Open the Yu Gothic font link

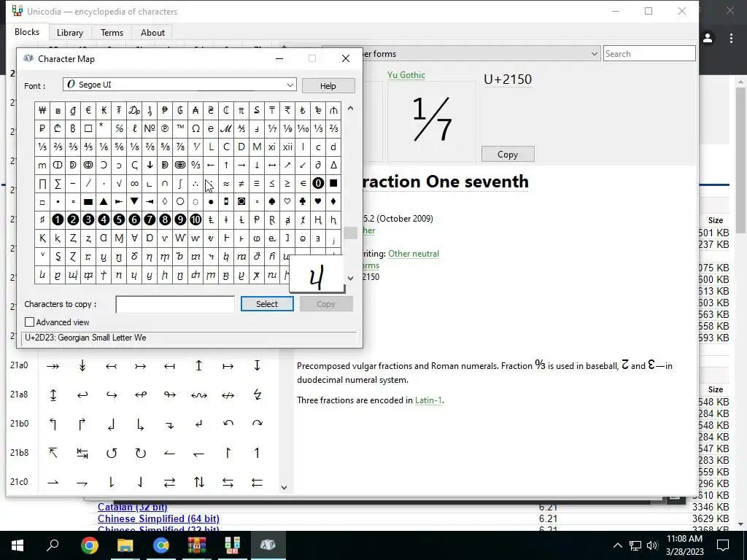[x=406, y=75]
